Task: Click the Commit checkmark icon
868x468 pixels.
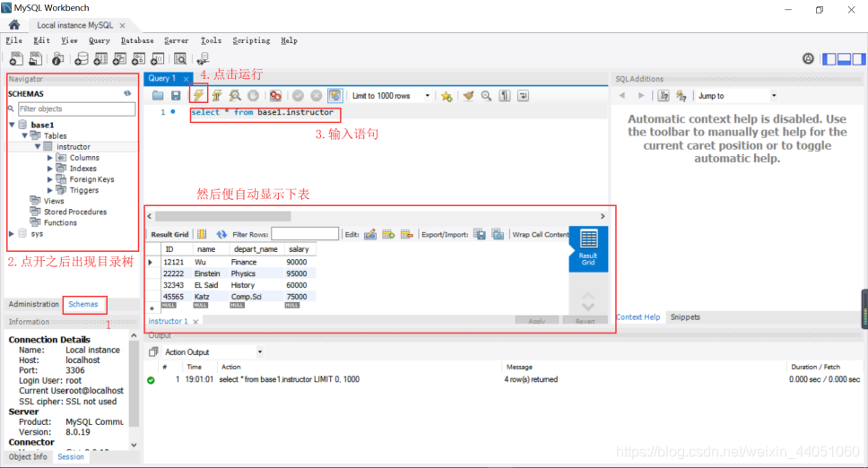Action: [x=298, y=96]
